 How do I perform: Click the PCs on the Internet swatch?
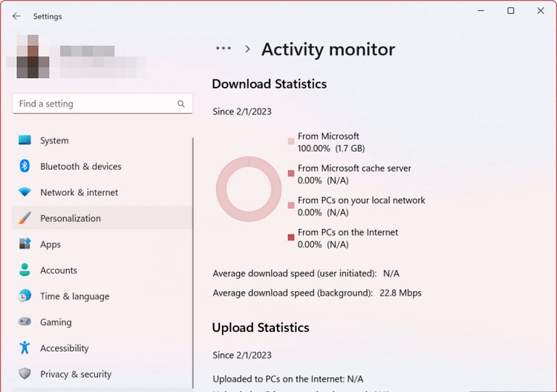coord(291,237)
